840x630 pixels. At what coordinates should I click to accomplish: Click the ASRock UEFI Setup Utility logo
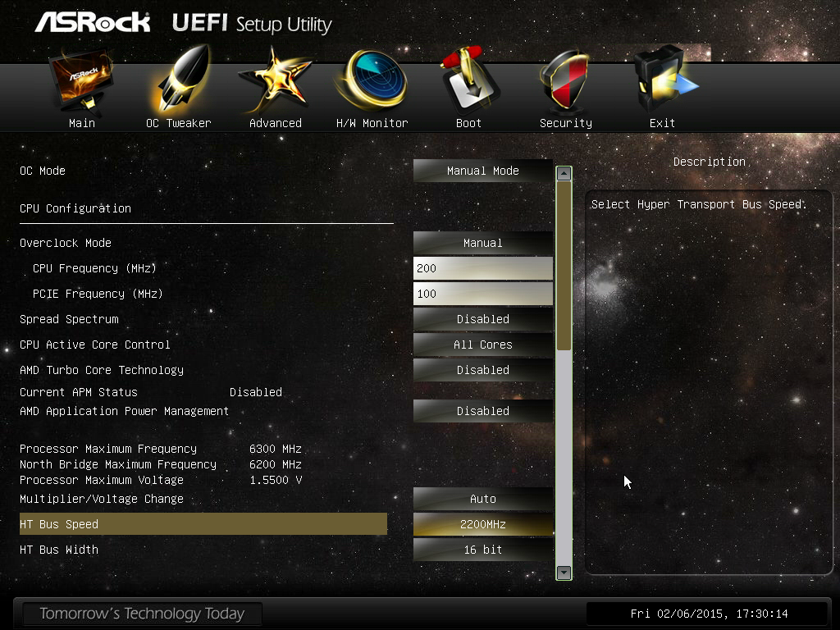click(183, 23)
